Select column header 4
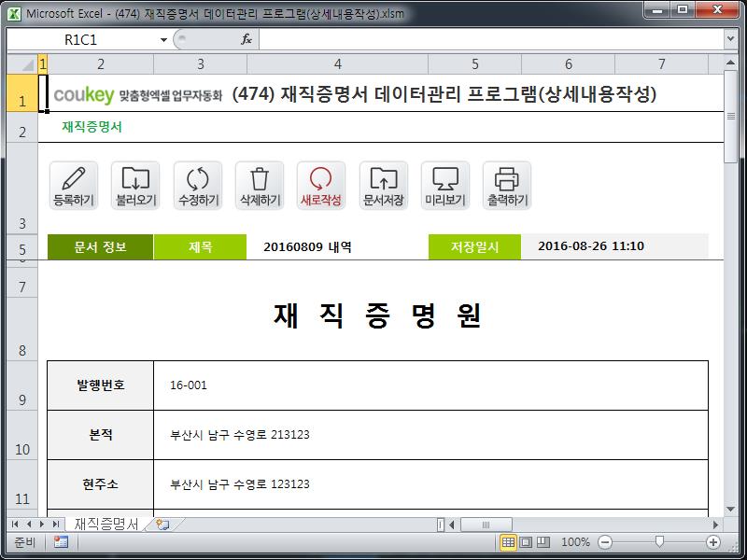This screenshot has width=747, height=560. 338,63
